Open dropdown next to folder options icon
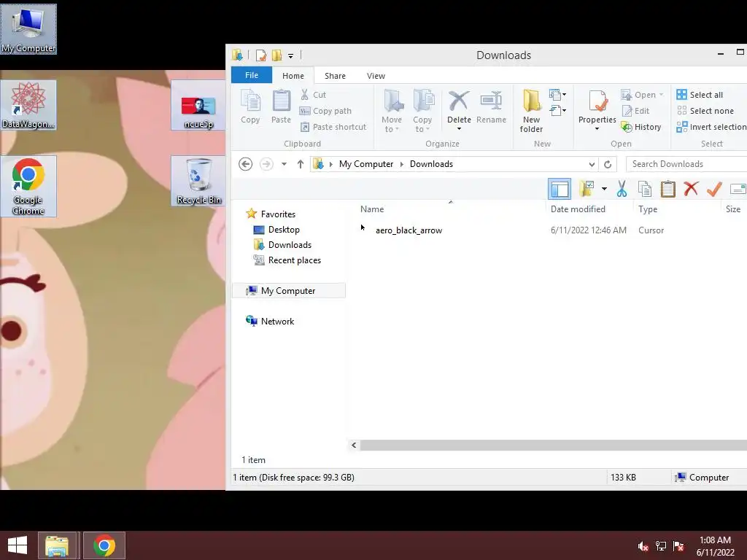747x560 pixels. pos(604,189)
